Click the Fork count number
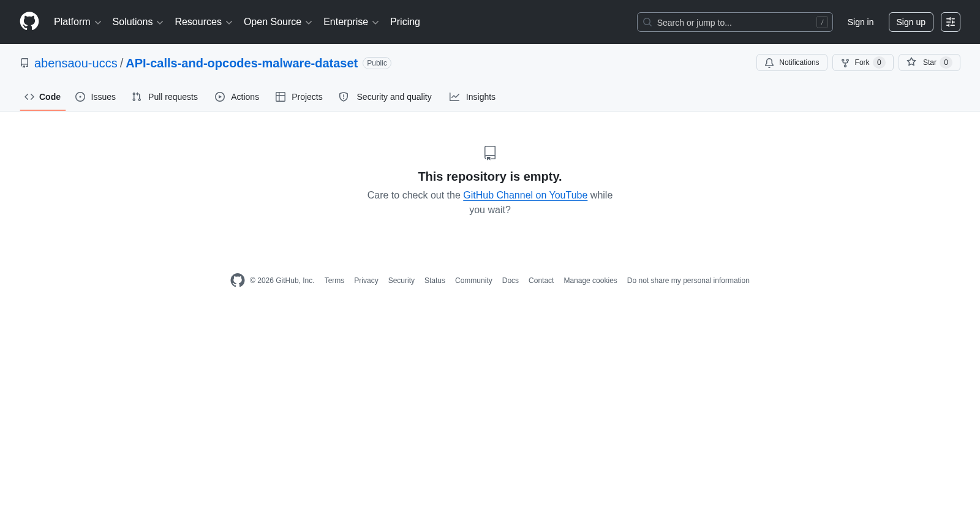The height and width of the screenshot is (525, 980). tap(879, 62)
